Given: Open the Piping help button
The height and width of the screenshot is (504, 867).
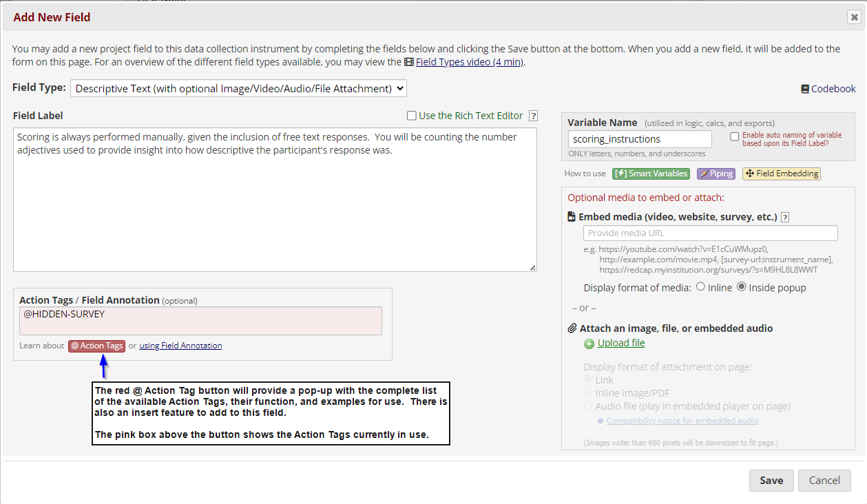Looking at the screenshot, I should [715, 174].
